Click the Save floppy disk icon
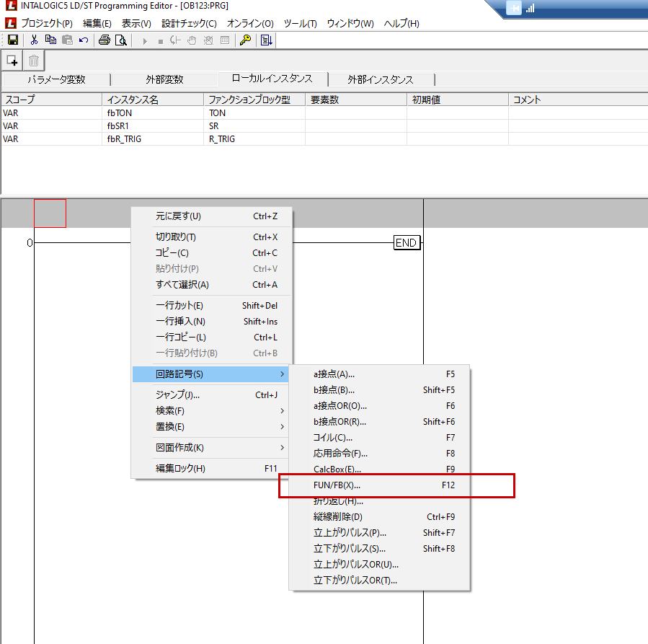Image resolution: width=648 pixels, height=644 pixels. (12, 40)
